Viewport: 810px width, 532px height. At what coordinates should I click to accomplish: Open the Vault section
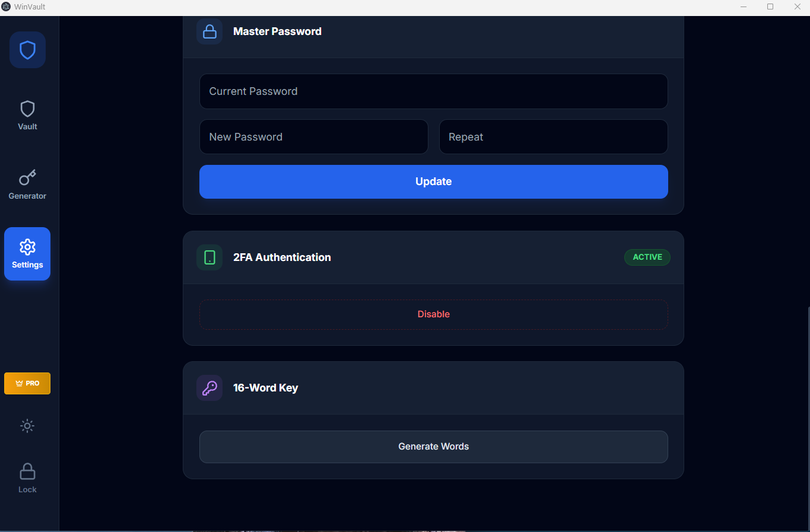point(27,115)
